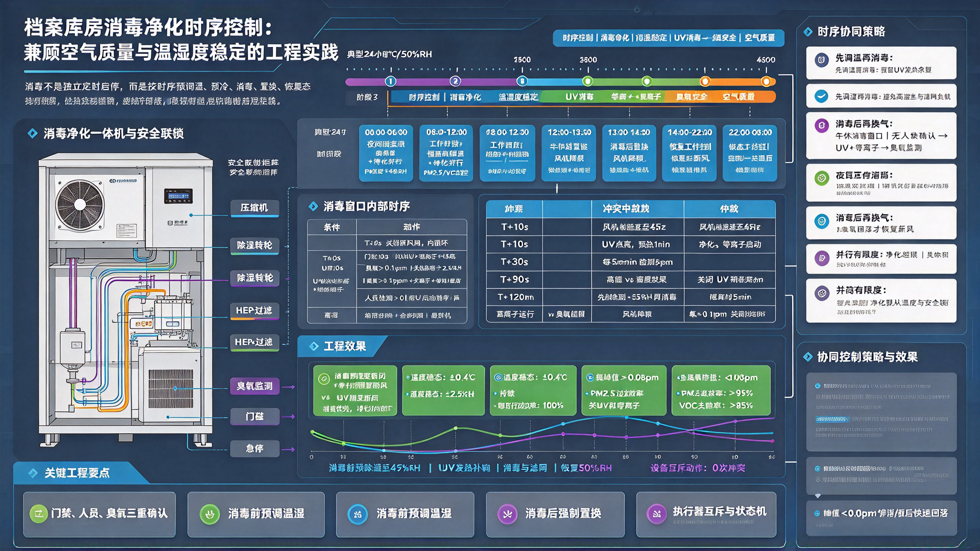Click the diamond icon beside 工程效果 header
The image size is (980, 551).
(x=314, y=346)
